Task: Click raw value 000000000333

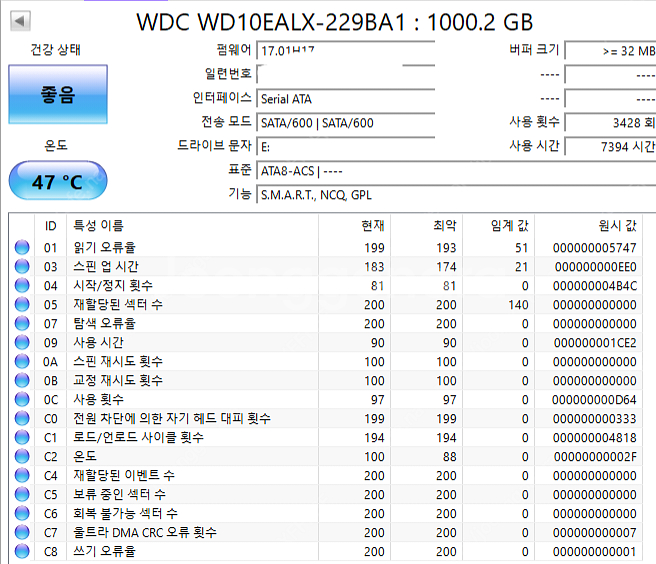Action: point(594,418)
